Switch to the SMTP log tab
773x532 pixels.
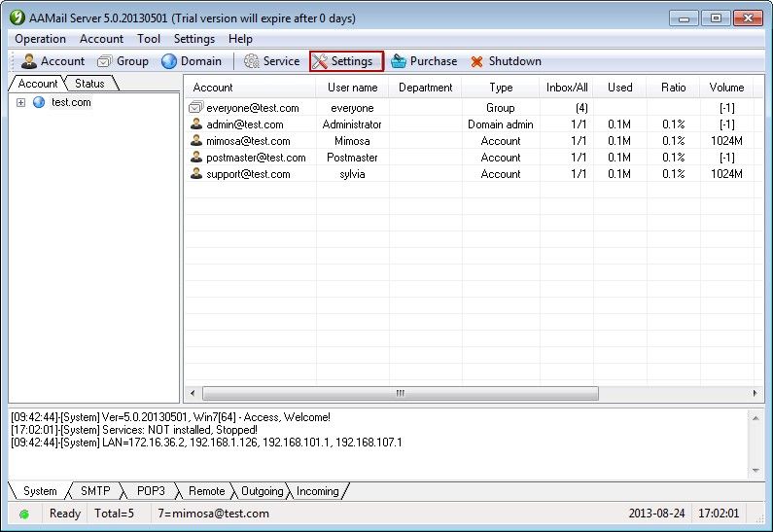click(x=95, y=491)
